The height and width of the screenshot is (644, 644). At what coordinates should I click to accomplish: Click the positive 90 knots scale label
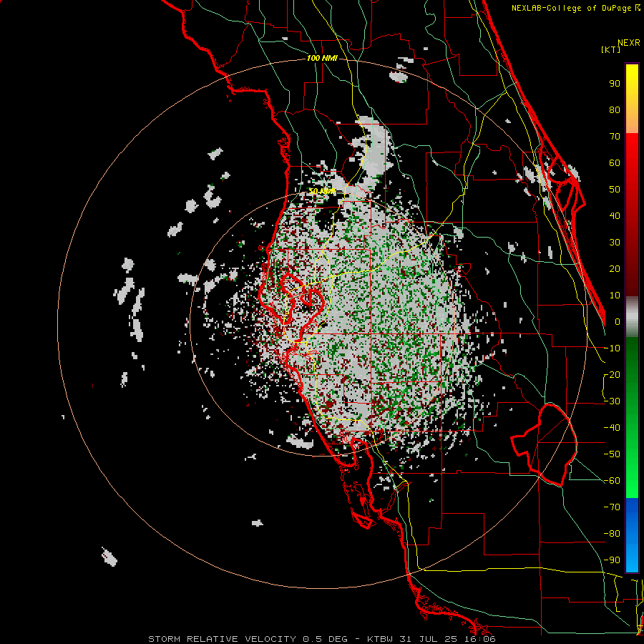click(615, 84)
